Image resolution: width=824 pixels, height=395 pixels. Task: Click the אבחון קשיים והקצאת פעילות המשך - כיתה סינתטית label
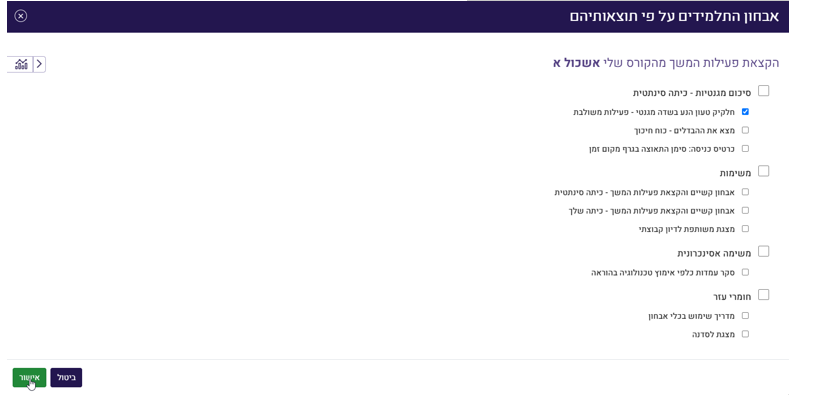click(x=645, y=193)
